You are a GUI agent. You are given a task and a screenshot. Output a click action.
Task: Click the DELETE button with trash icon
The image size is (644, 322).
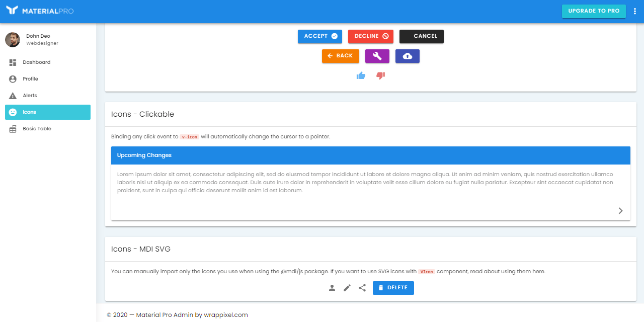click(393, 287)
